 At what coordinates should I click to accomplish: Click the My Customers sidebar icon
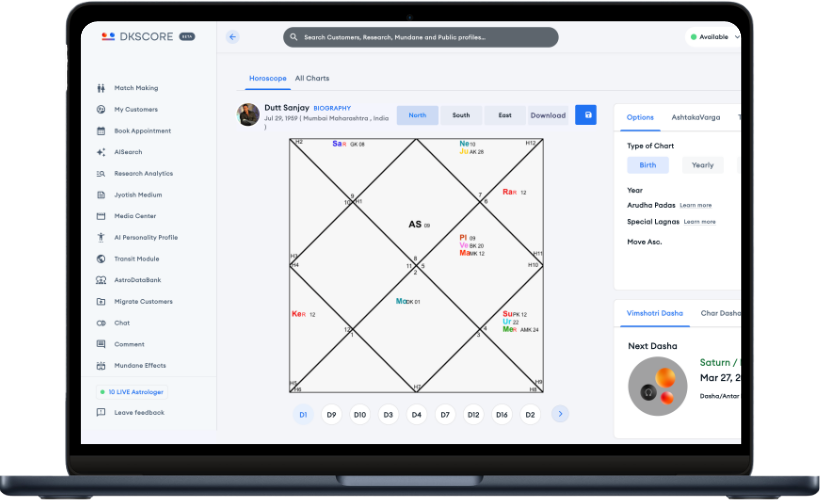click(101, 109)
